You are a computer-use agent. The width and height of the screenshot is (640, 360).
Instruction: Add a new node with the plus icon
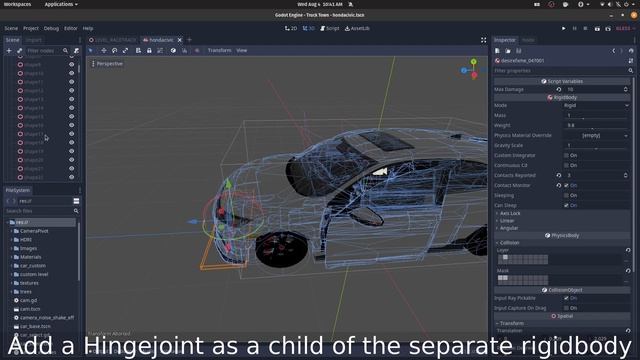[9, 51]
